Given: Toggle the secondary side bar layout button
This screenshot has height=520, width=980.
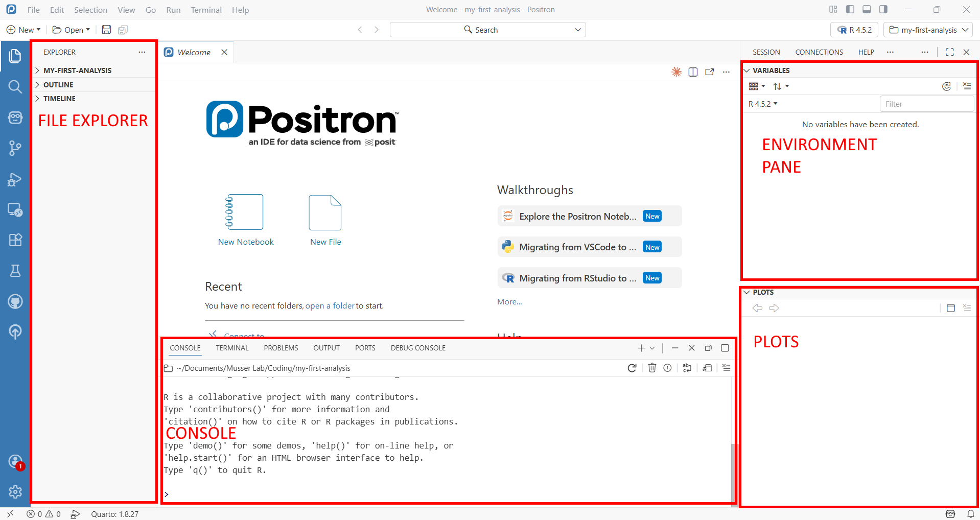Looking at the screenshot, I should [883, 9].
